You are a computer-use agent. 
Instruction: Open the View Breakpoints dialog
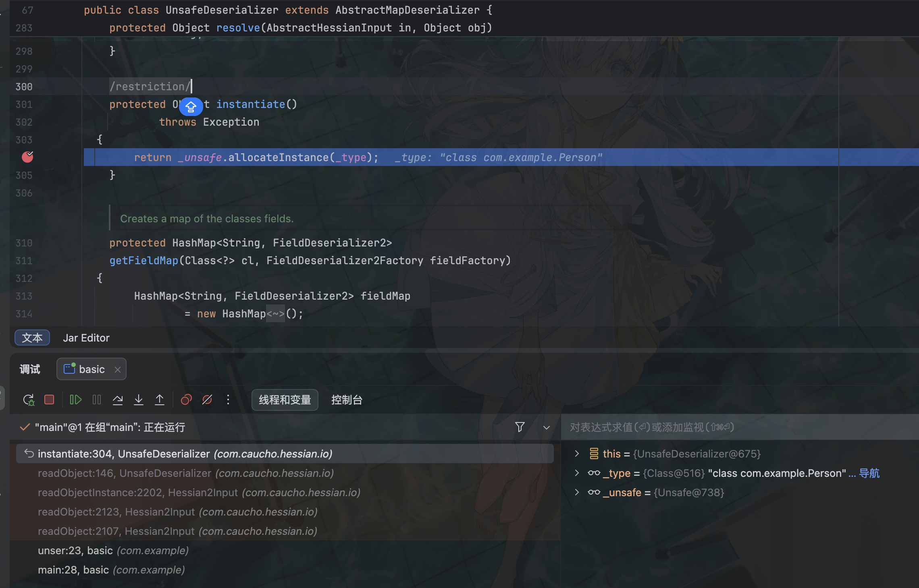point(186,400)
